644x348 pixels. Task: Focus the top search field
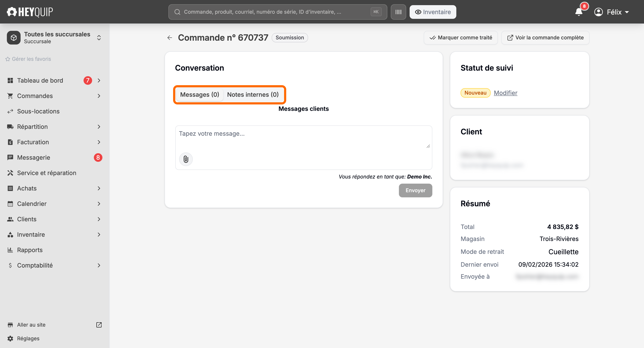pyautogui.click(x=277, y=12)
